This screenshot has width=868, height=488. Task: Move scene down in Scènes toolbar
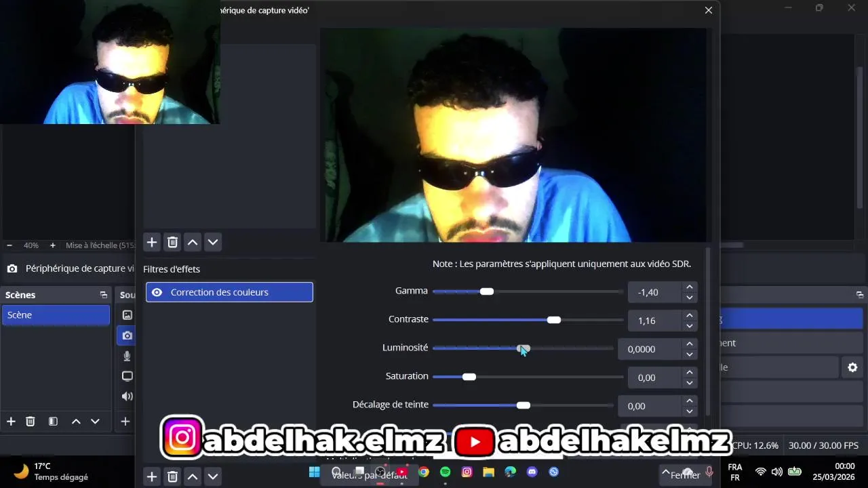tap(95, 422)
